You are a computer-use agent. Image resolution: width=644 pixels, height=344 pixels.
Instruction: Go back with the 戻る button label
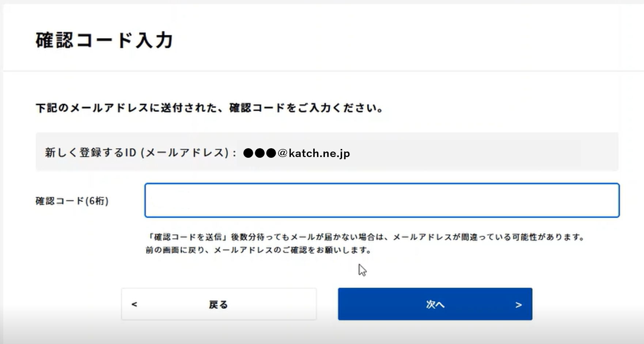[219, 305]
